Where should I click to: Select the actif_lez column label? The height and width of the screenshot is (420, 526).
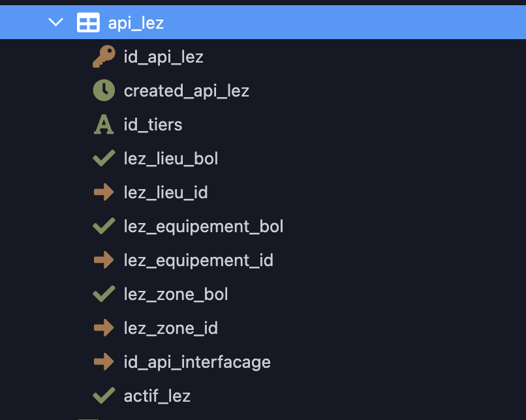157,396
